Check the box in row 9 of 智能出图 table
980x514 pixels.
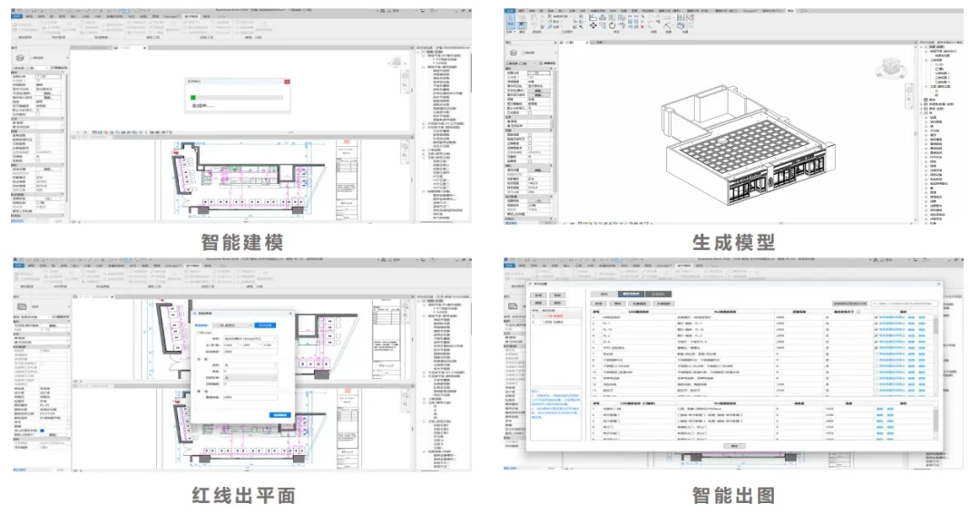point(877,366)
